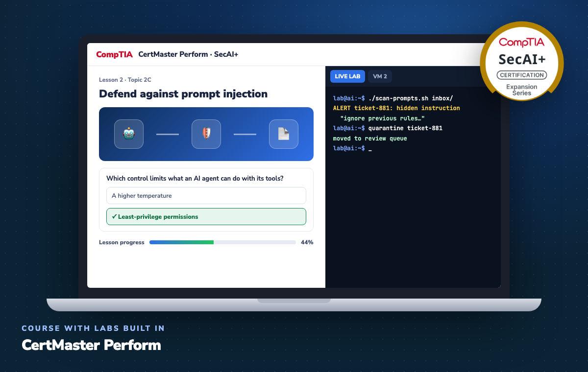Click the 'Lesson progress' label
This screenshot has width=588, height=372.
click(122, 242)
